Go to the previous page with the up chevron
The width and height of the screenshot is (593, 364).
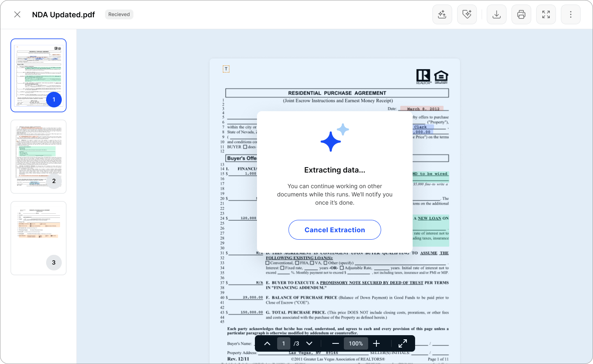coord(267,343)
